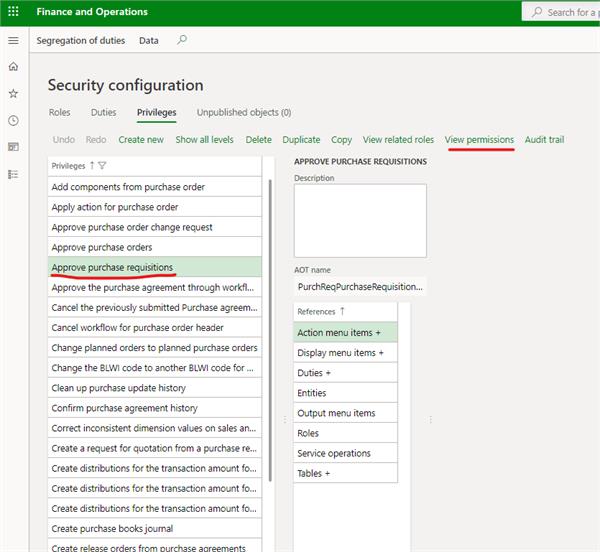
Task: Click the action pane search magnifier
Action: (x=182, y=40)
